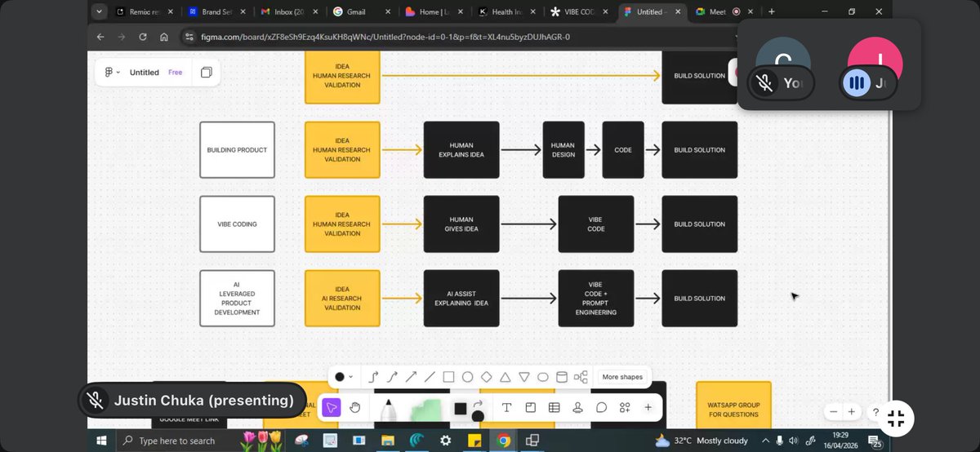
Task: Choose the cylinder database shape
Action: [561, 377]
